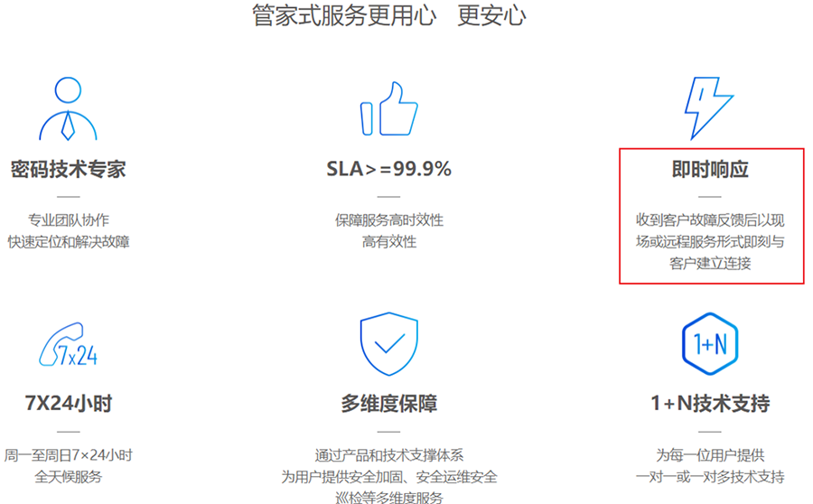Click the 管家式服务更用心 更安心 page title
Image resolution: width=813 pixels, height=504 pixels.
coord(388,15)
